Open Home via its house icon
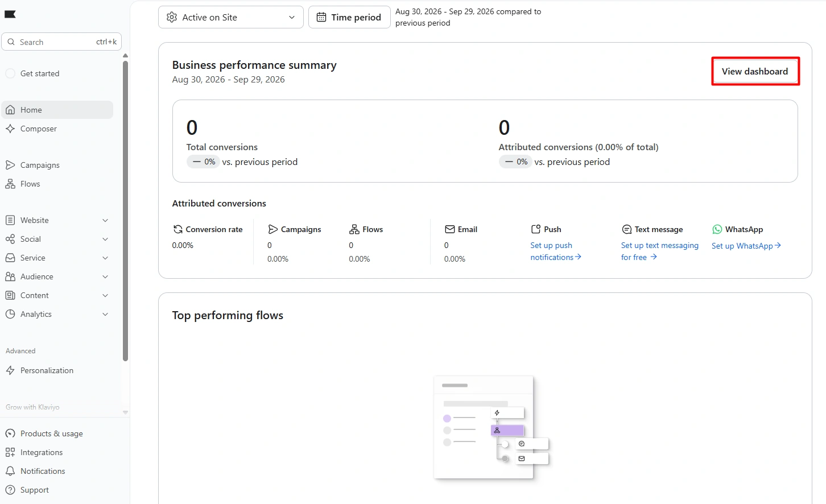 tap(10, 110)
